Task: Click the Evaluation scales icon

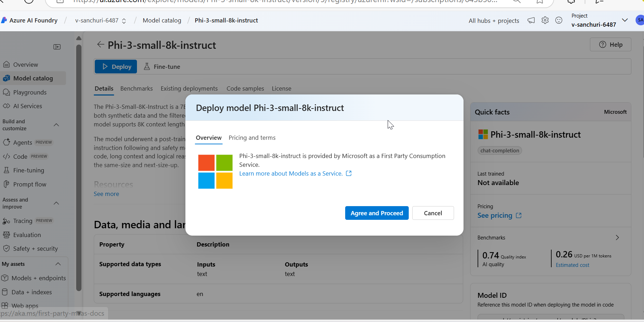Action: click(x=6, y=235)
